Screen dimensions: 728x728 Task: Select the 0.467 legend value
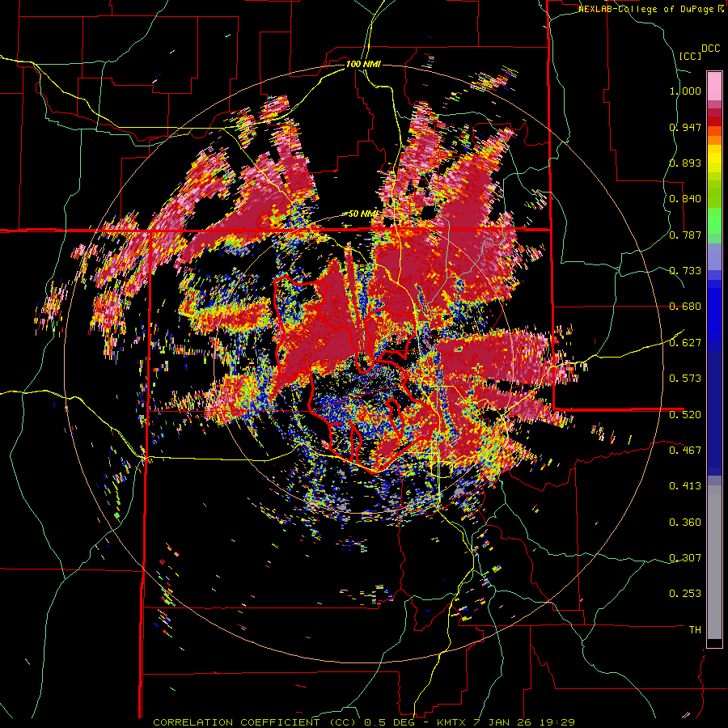pyautogui.click(x=685, y=451)
